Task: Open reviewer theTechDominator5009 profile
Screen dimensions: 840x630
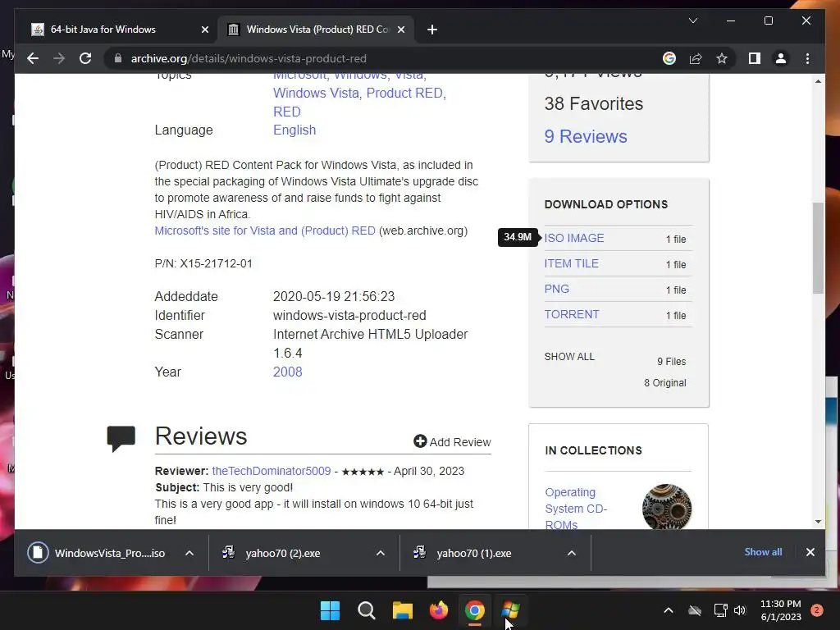Action: 271,471
